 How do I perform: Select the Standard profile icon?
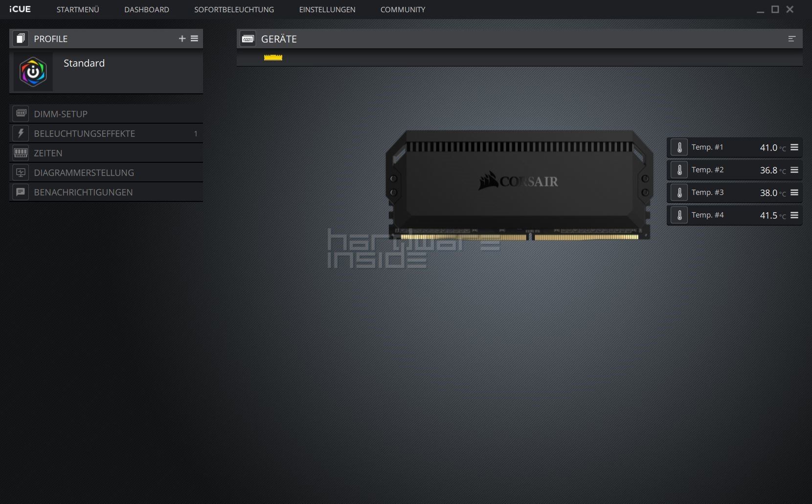point(33,72)
